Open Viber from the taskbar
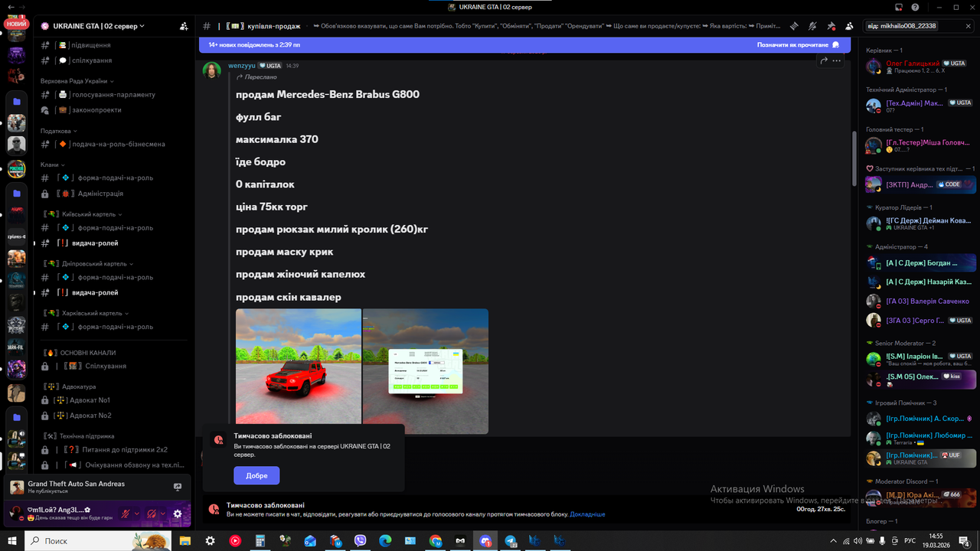Screen dimensions: 980x551 (361, 540)
